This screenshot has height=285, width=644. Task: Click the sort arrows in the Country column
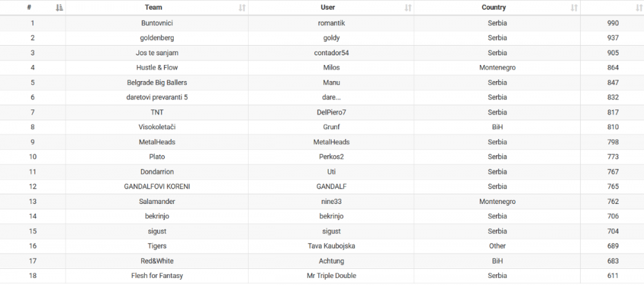pos(574,8)
